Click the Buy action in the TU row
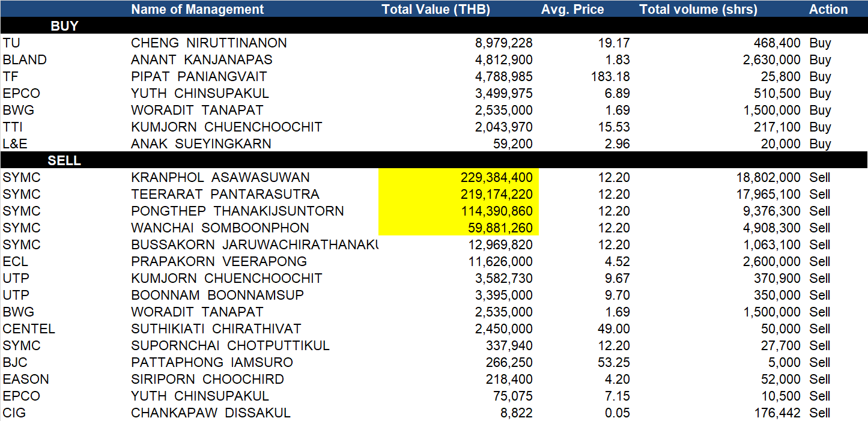This screenshot has width=868, height=421. pyautogui.click(x=820, y=43)
